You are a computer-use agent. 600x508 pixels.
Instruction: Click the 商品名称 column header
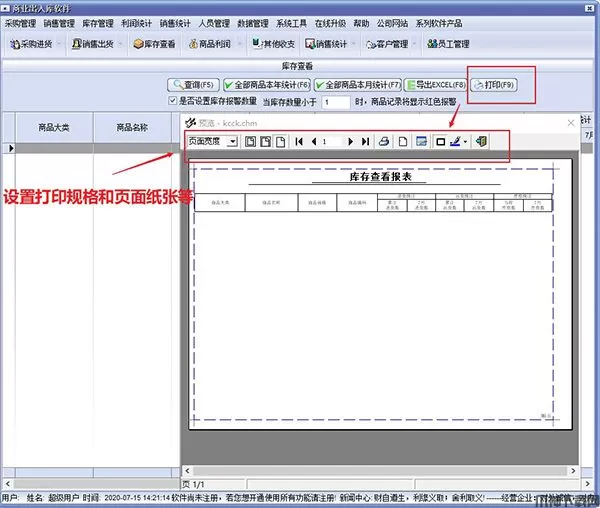pyautogui.click(x=132, y=128)
